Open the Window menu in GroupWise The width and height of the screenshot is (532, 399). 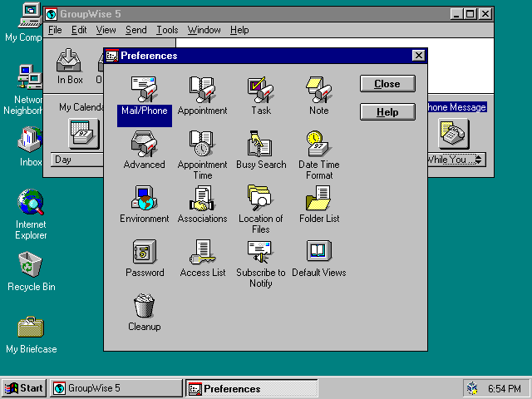click(204, 30)
